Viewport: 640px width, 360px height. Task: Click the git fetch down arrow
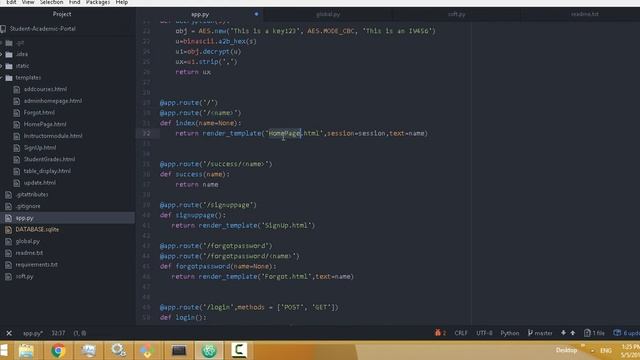(563, 333)
